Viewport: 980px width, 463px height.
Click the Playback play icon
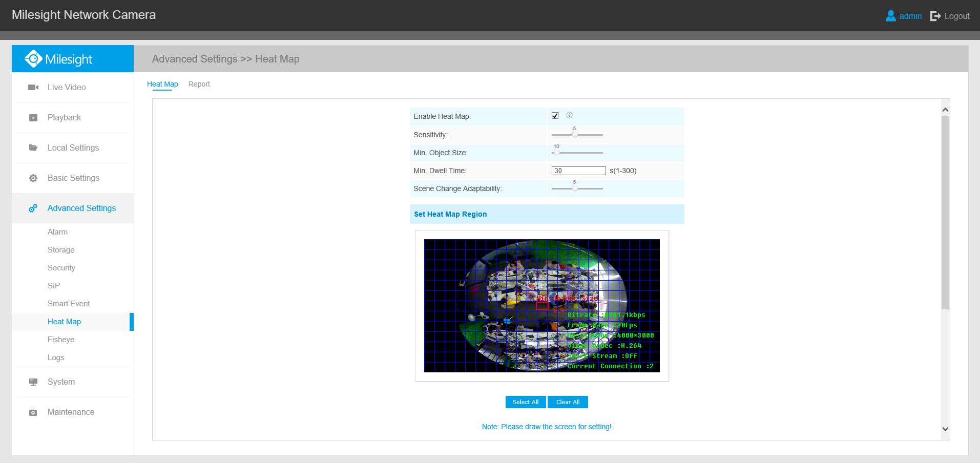pos(33,118)
